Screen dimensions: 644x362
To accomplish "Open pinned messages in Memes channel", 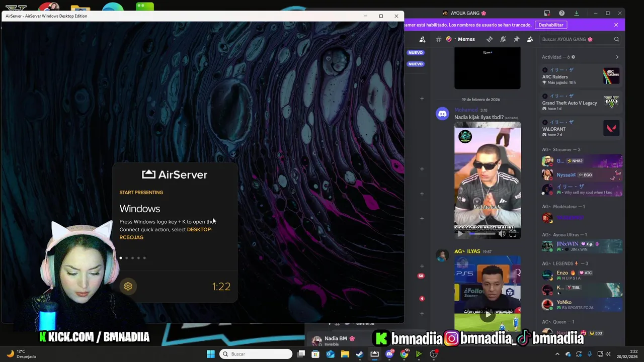I will point(516,39).
